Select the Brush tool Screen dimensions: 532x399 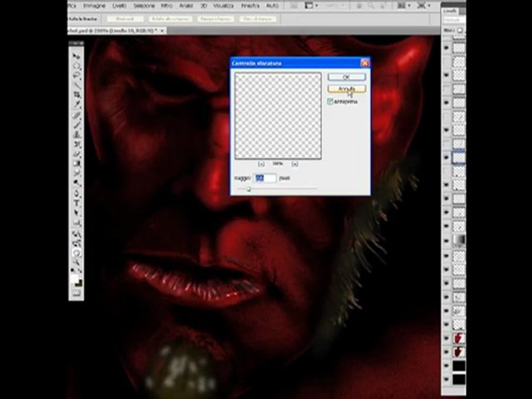(76, 125)
